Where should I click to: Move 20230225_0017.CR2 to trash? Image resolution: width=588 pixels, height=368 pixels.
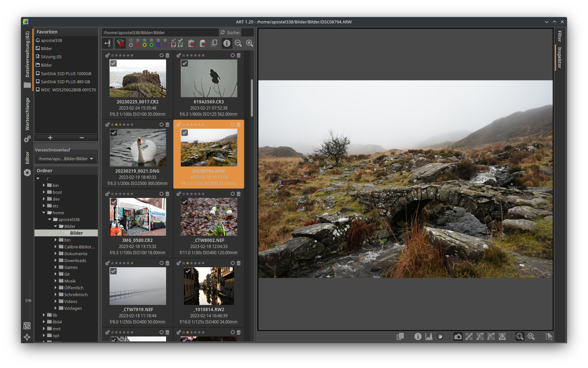(167, 55)
